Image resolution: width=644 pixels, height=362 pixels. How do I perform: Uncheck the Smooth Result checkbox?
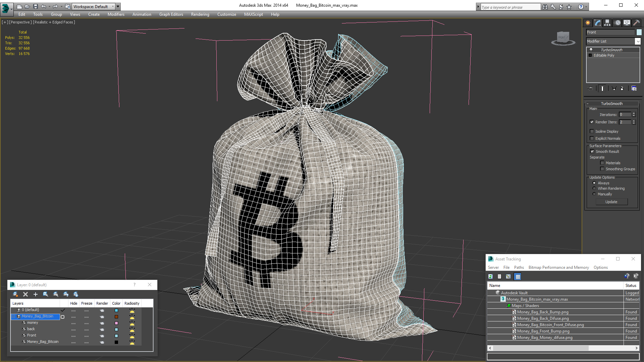click(592, 152)
